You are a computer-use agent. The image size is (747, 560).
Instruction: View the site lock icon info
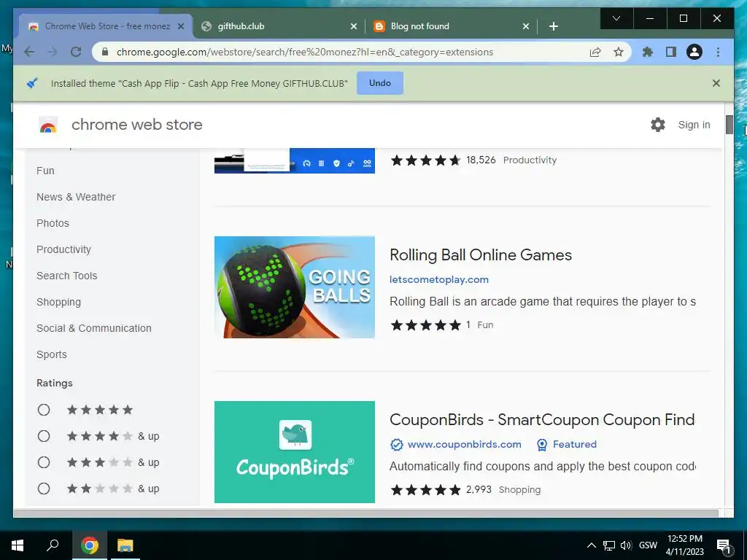(105, 52)
